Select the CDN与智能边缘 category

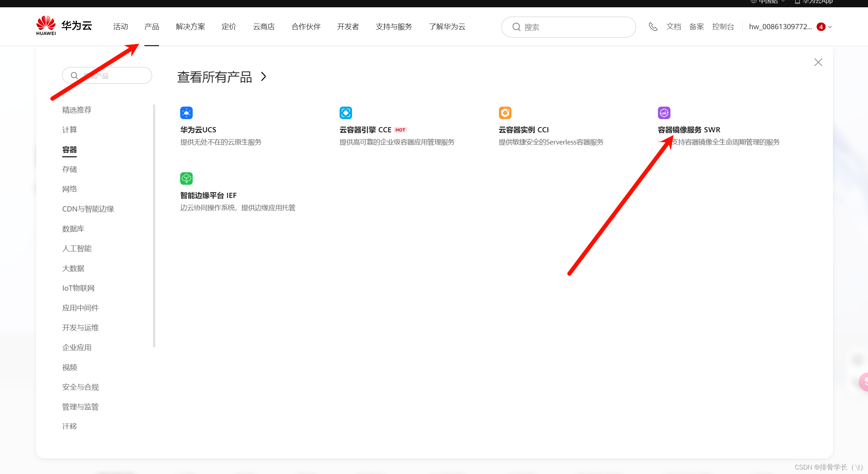(88, 209)
